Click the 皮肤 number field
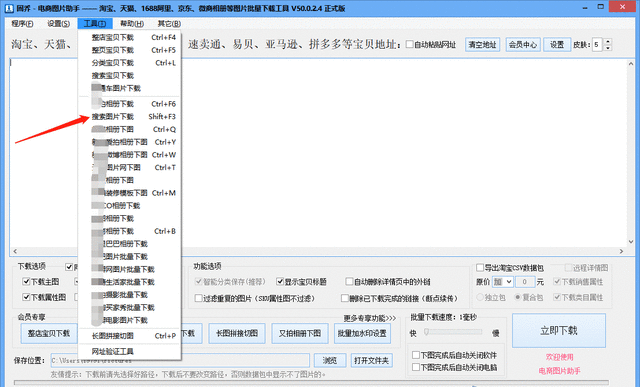Viewport: 640px width, 387px height. point(598,44)
